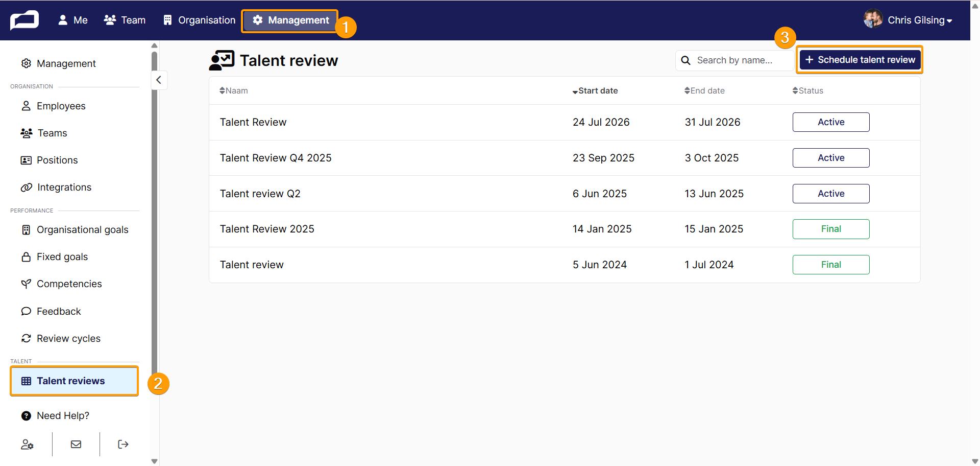Screen dimensions: 980x466
Task: Open Integrations link icon in sidebar
Action: [x=26, y=188]
